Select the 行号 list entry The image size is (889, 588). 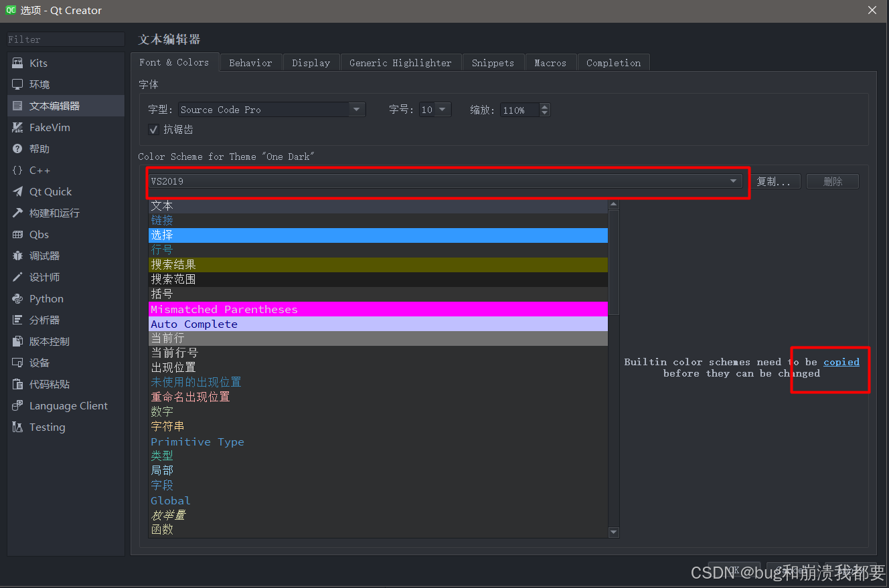pos(378,250)
